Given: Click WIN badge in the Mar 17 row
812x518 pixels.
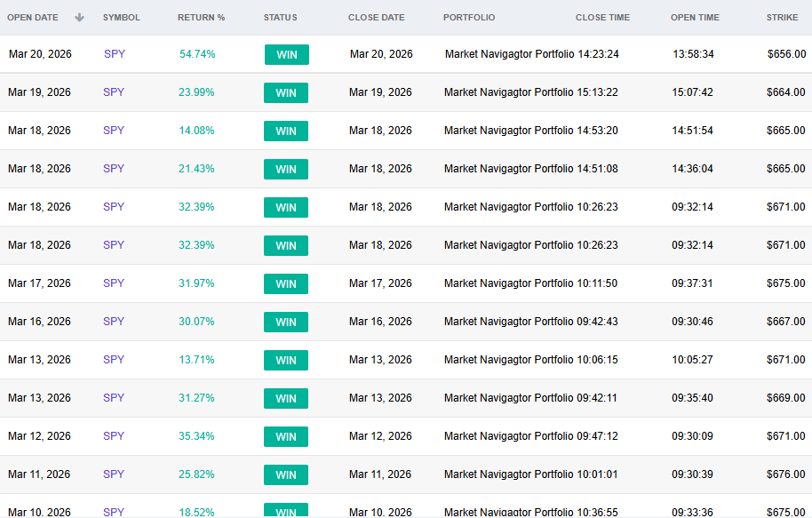Looking at the screenshot, I should pyautogui.click(x=286, y=284).
